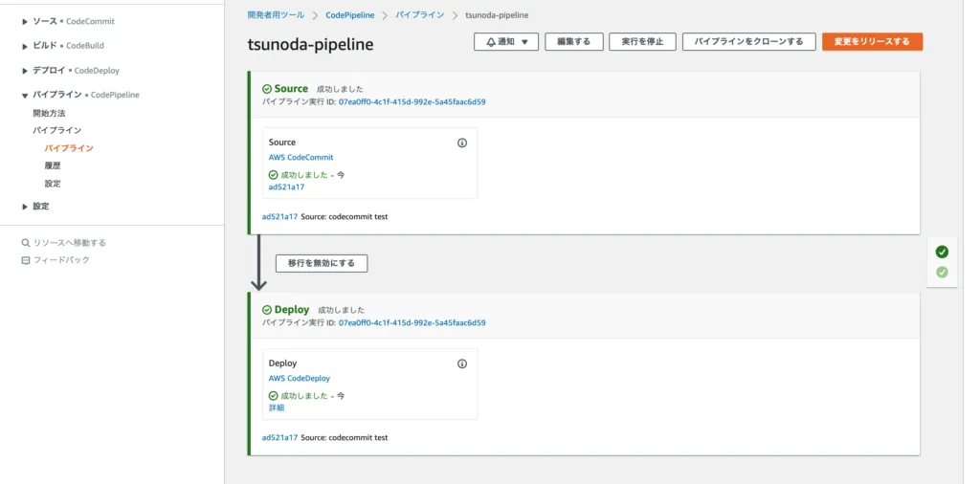This screenshot has width=980, height=484.
Task: Open 履歴 in sidebar
Action: tap(53, 166)
